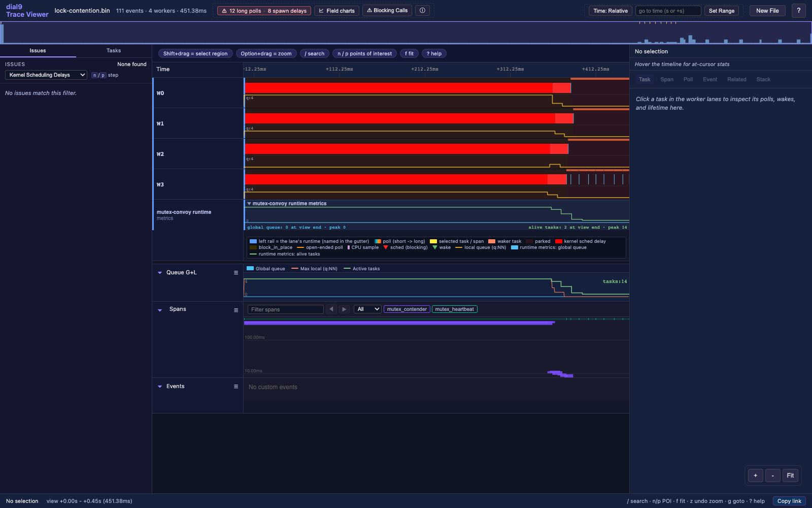The width and height of the screenshot is (812, 508).
Task: Toggle the mutex_contender span filter
Action: tap(407, 309)
